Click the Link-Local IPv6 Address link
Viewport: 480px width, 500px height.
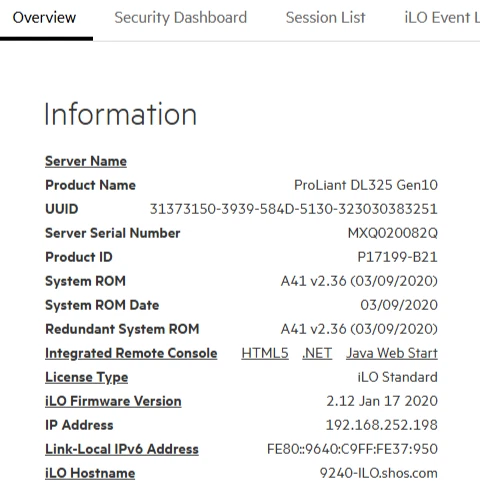[122, 449]
